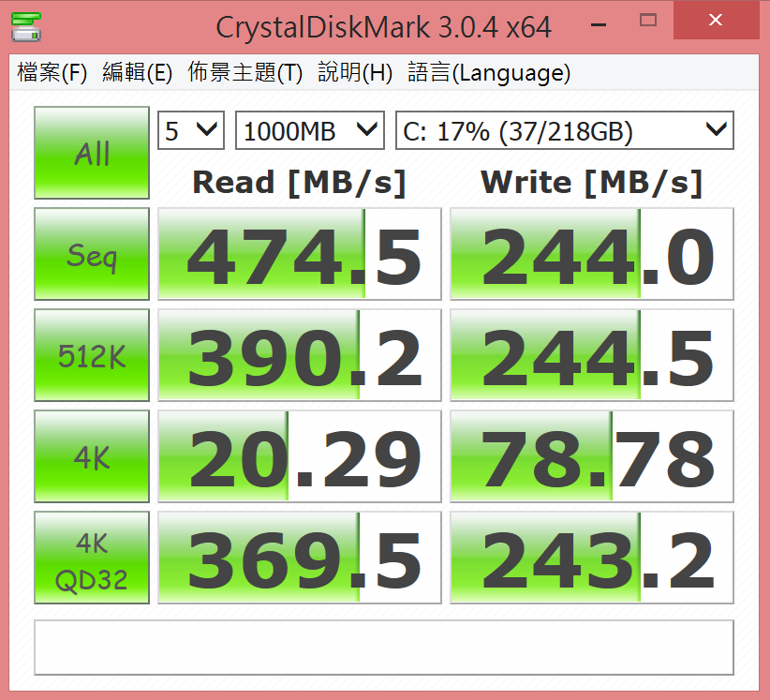Expand the test count dropdown showing 5
The height and width of the screenshot is (700, 770).
coord(191,130)
